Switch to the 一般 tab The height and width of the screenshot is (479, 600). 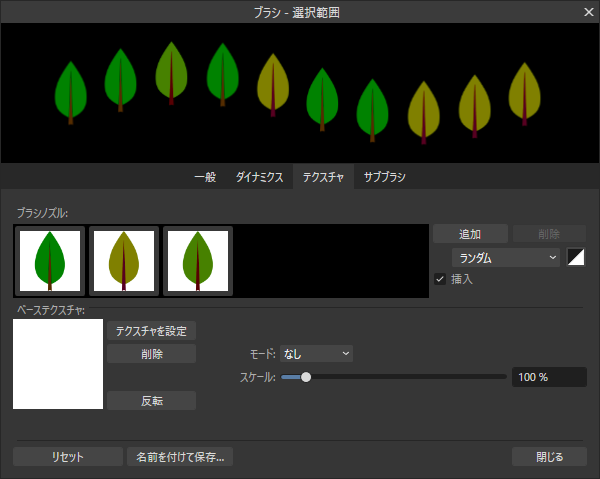click(x=205, y=177)
